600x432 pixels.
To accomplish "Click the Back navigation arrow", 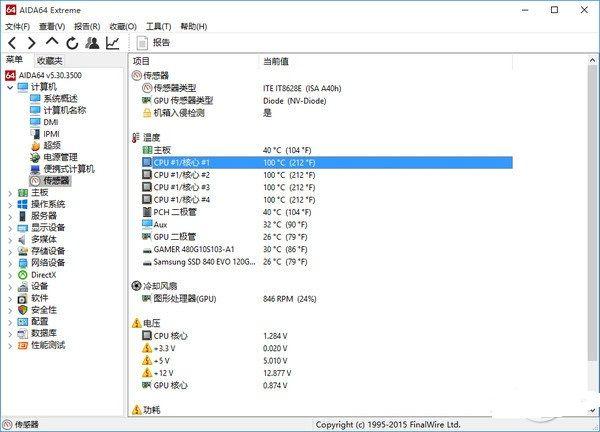I will [12, 43].
